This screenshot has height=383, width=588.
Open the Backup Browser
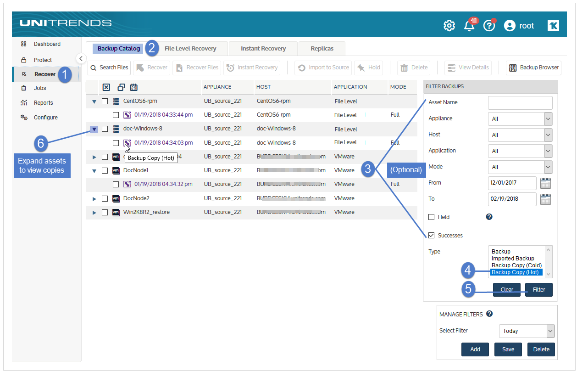click(x=534, y=68)
